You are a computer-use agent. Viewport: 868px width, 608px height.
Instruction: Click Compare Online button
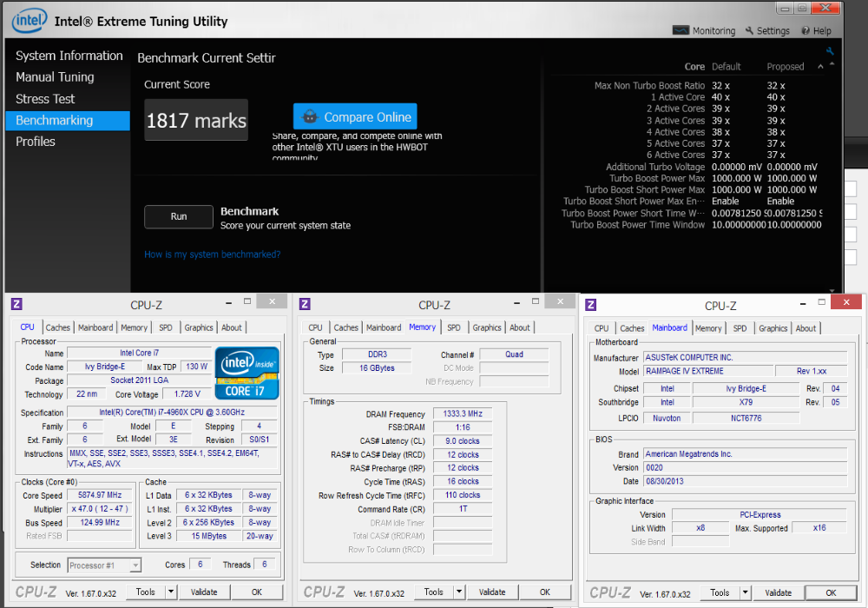(x=355, y=117)
